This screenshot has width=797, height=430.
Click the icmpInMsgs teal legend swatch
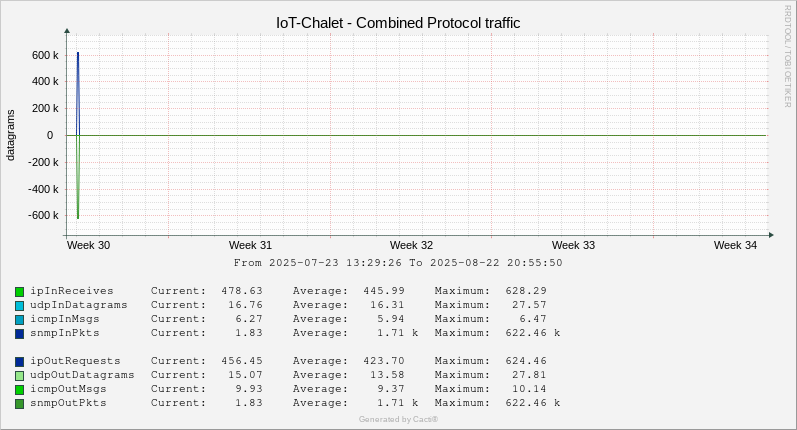[x=19, y=320]
